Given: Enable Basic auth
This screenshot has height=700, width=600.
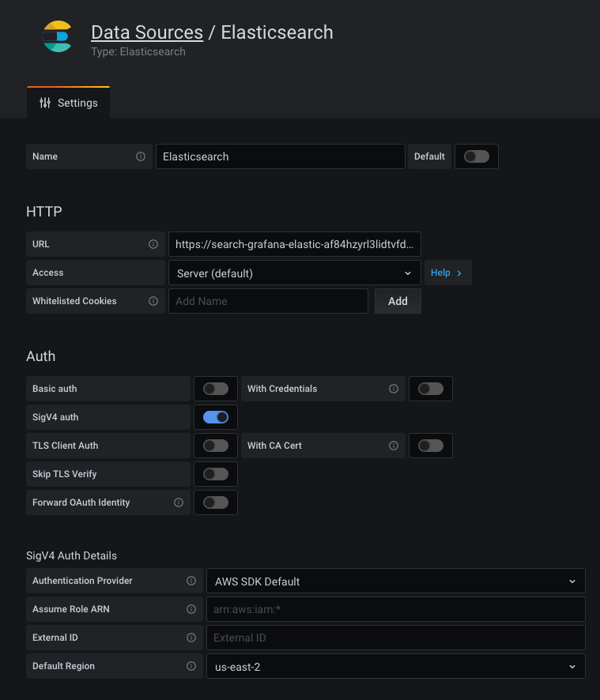Looking at the screenshot, I should [x=215, y=388].
